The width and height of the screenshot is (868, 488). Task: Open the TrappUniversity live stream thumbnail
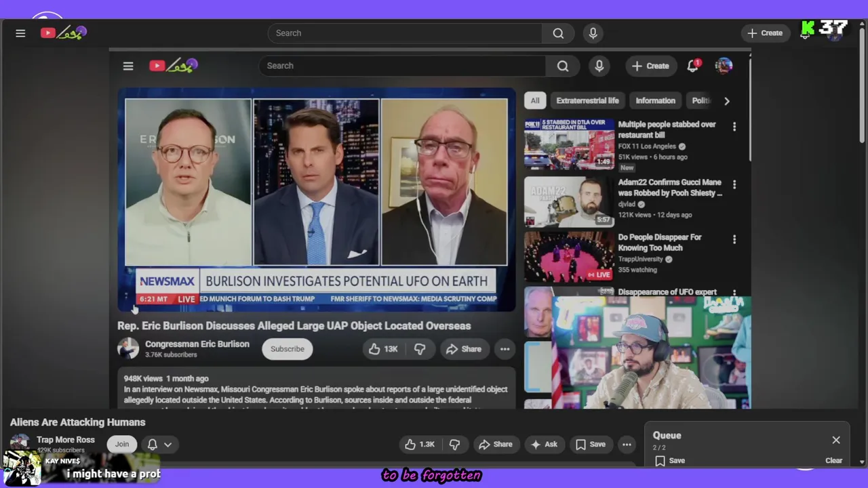coord(569,256)
